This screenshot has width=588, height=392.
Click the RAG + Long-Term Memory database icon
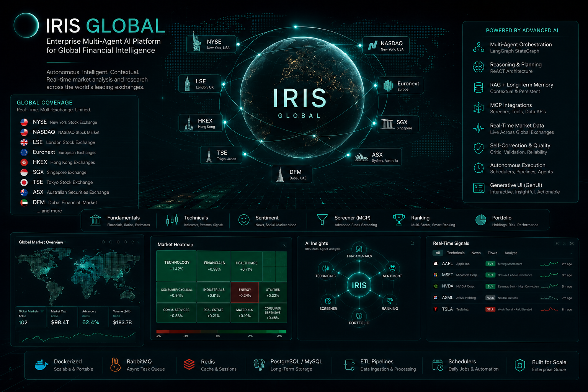(479, 88)
